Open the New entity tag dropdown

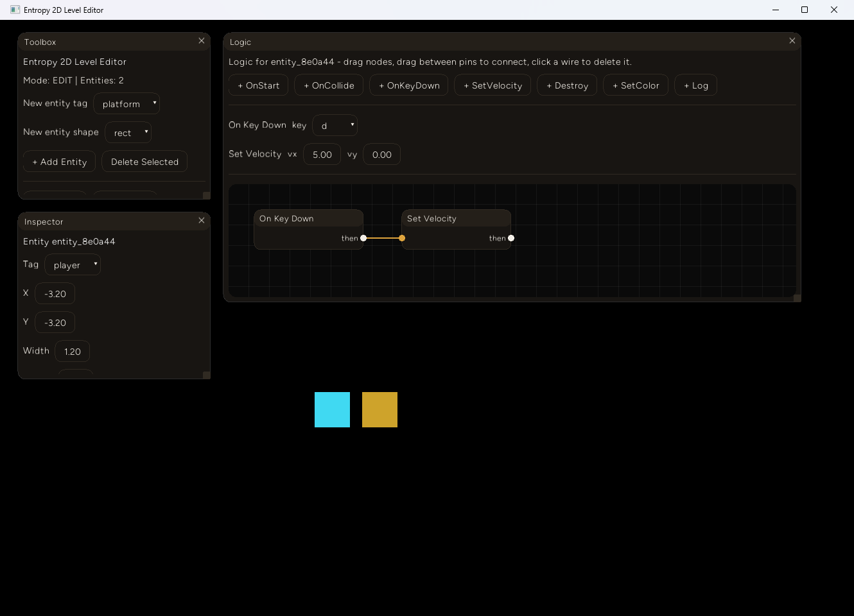pos(126,103)
